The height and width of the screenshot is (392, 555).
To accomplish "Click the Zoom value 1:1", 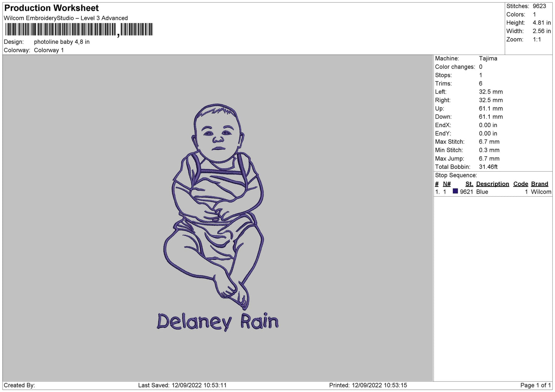I will click(x=537, y=40).
